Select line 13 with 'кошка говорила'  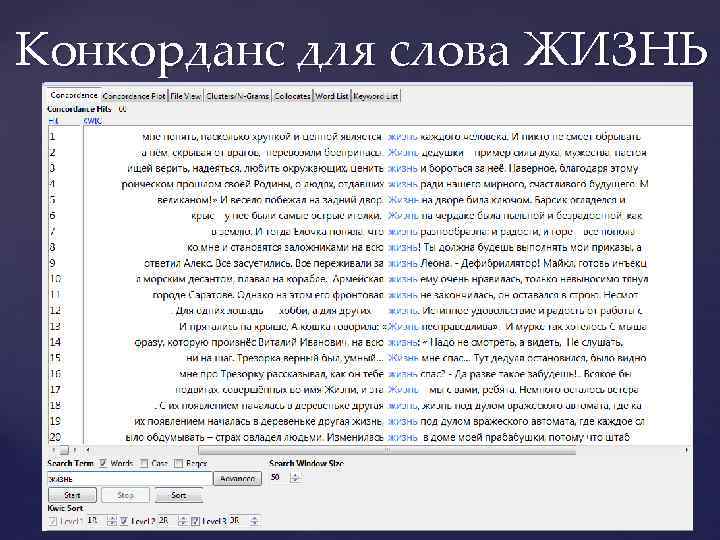point(370,326)
